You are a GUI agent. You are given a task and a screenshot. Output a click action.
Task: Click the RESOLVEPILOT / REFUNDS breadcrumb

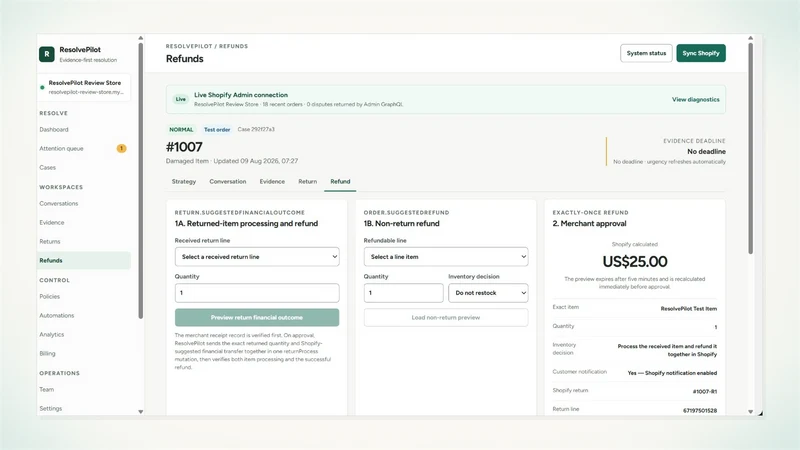tap(207, 46)
